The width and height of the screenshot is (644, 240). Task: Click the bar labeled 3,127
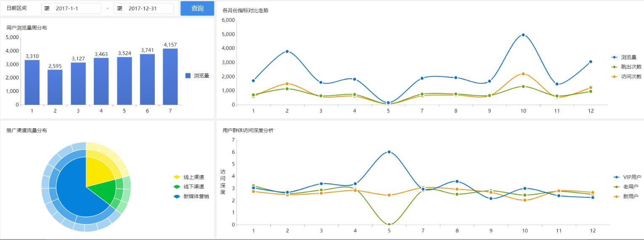[78, 84]
